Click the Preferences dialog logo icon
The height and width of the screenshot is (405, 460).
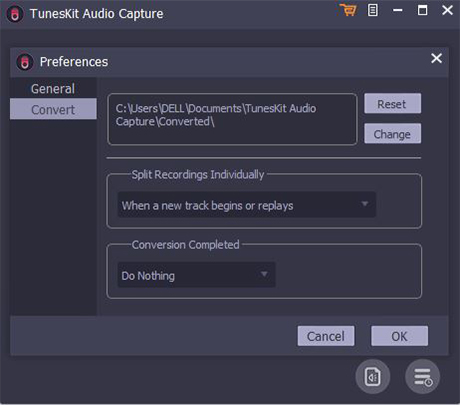25,62
